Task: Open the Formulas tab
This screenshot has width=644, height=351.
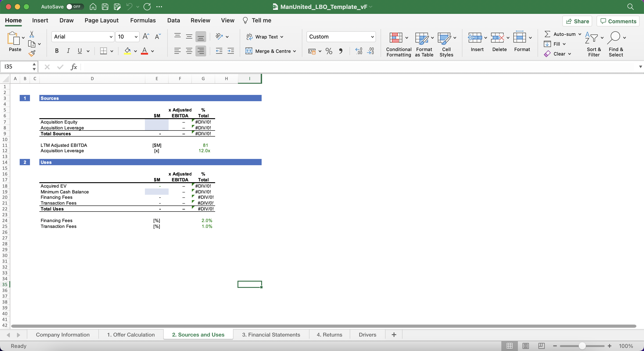Action: [143, 20]
